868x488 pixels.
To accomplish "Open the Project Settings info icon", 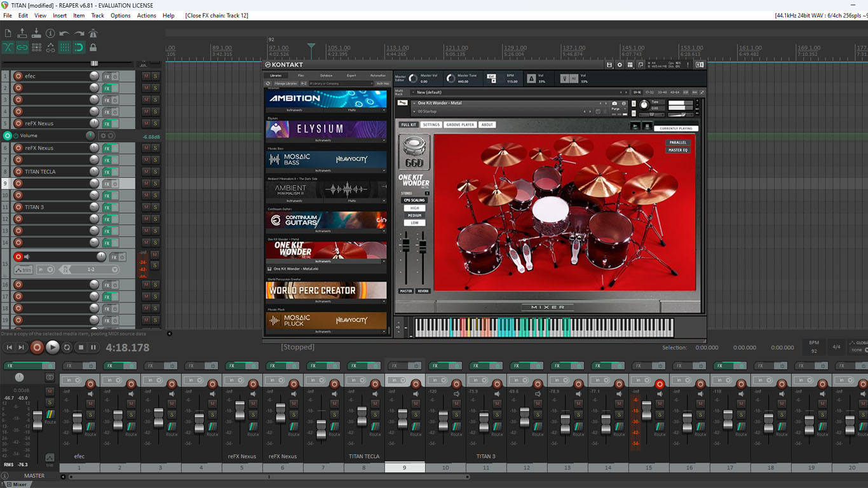I will (50, 33).
